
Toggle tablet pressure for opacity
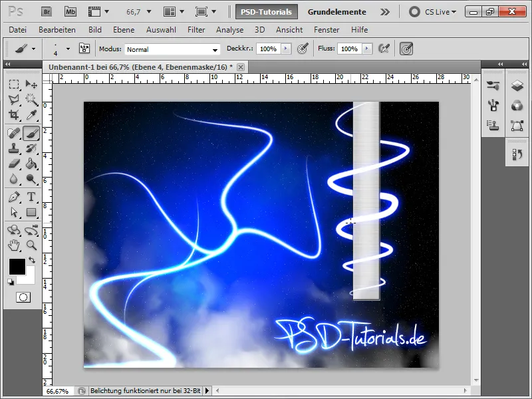(x=303, y=49)
